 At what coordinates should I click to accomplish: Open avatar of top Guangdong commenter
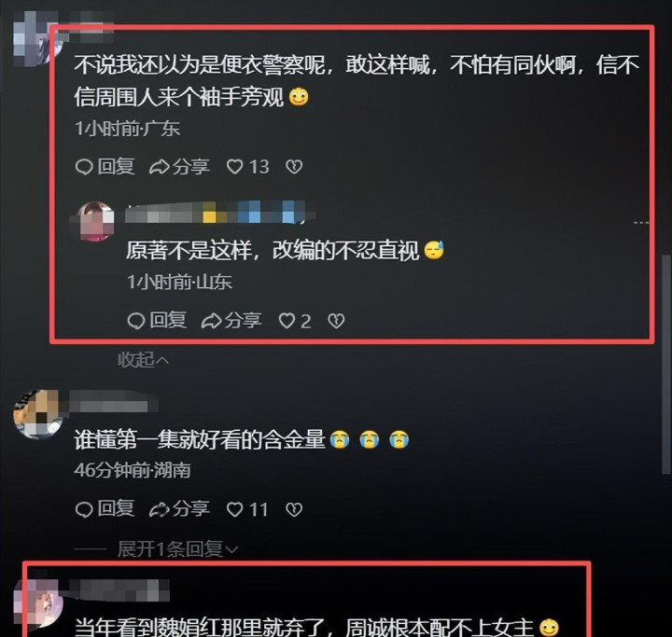coord(36,39)
